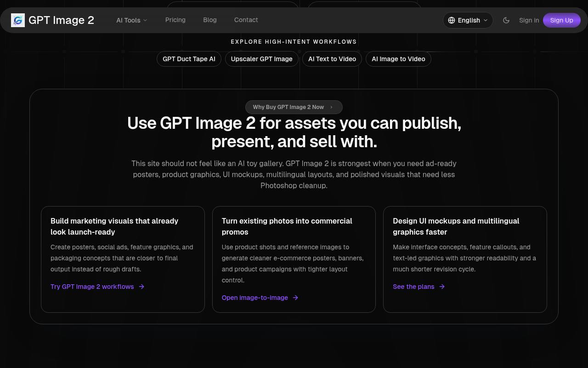This screenshot has height=368, width=588.
Task: Click the 'Turn existing photos into commercial promos' heading
Action: (x=287, y=226)
